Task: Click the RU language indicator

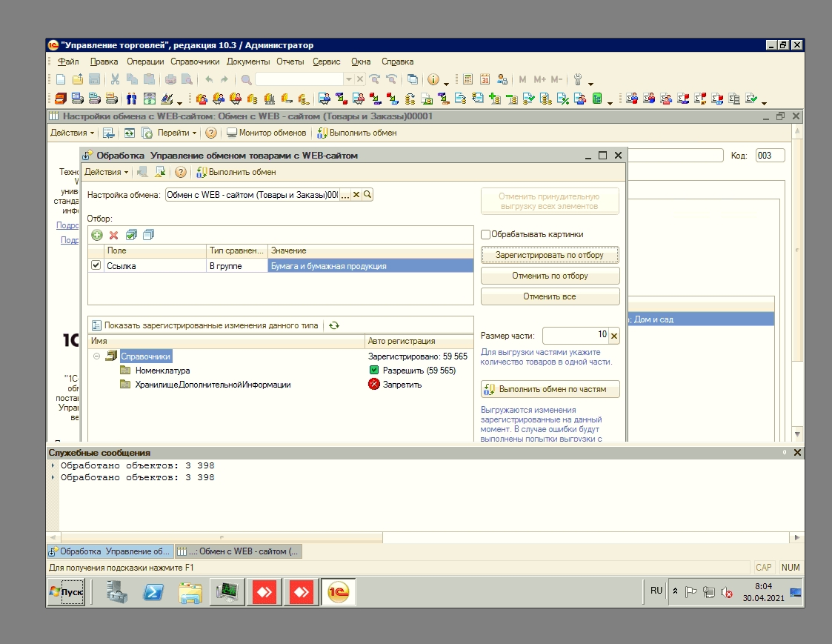Action: coord(656,591)
